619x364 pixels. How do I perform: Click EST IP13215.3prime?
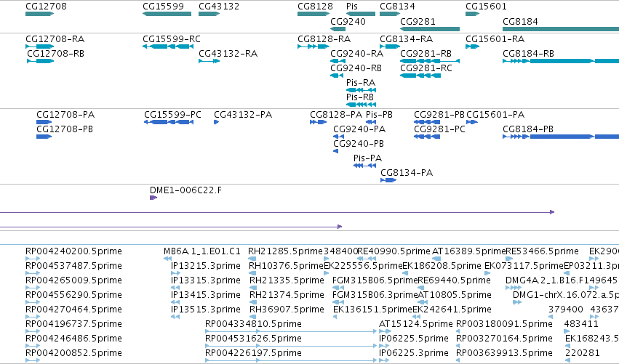[x=176, y=274]
